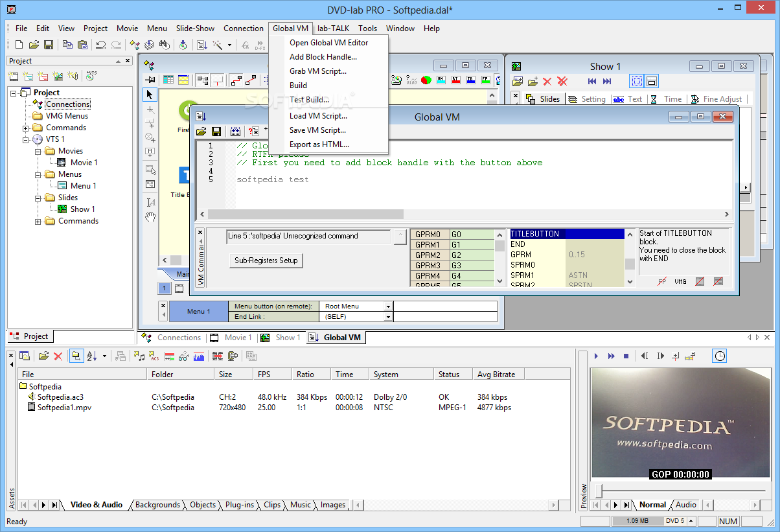This screenshot has height=532, width=780.
Task: Jump to last slide with forward icon in Show 1
Action: (607, 82)
